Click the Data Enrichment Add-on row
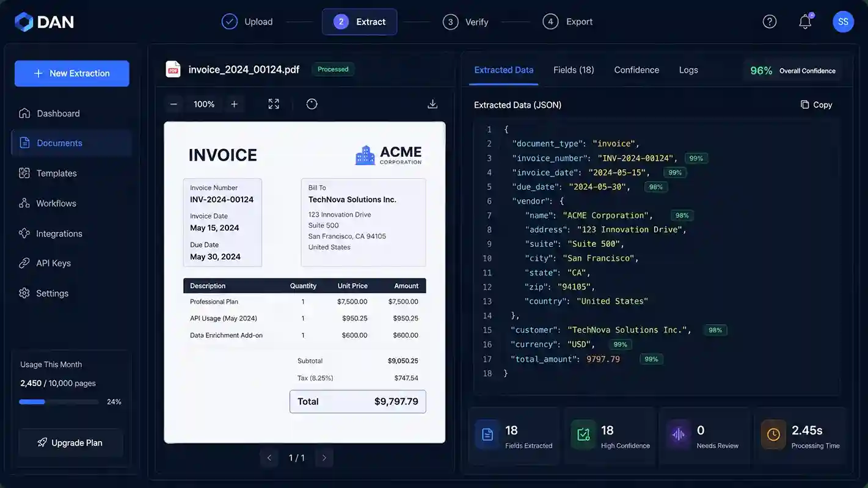This screenshot has height=488, width=868. 304,335
